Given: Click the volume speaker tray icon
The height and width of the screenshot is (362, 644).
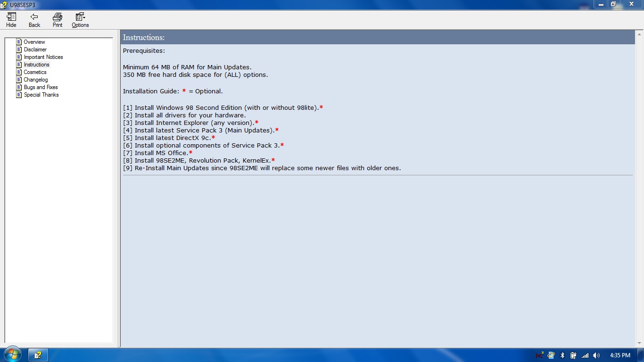Looking at the screenshot, I should click(596, 355).
